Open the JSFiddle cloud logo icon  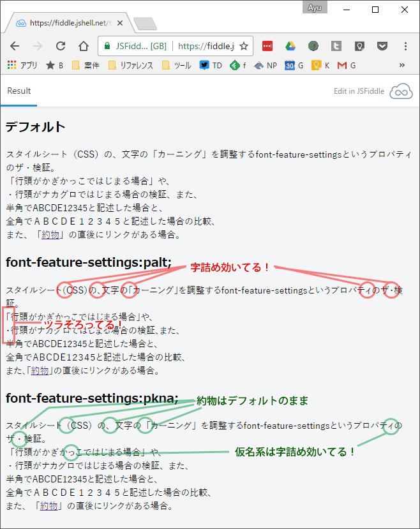401,91
